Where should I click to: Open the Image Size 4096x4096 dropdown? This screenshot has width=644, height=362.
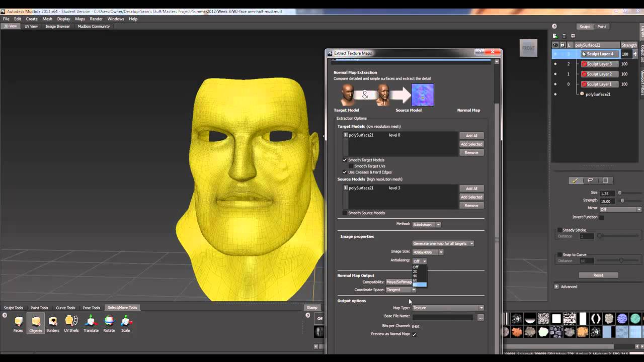[428, 252]
